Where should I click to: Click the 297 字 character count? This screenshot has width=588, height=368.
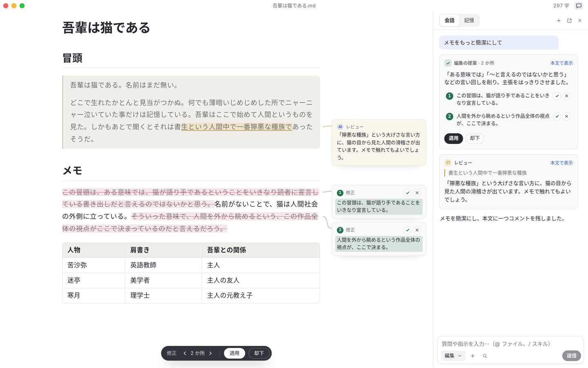click(561, 6)
